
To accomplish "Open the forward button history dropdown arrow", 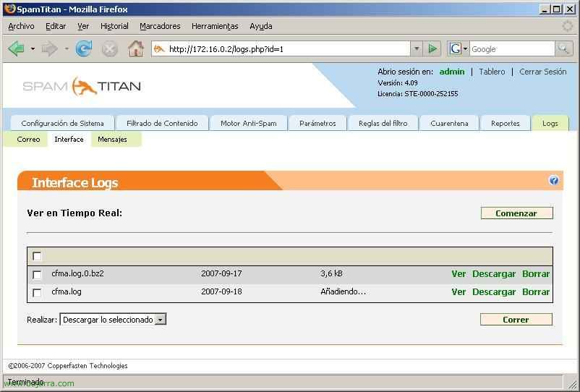I will [x=67, y=48].
